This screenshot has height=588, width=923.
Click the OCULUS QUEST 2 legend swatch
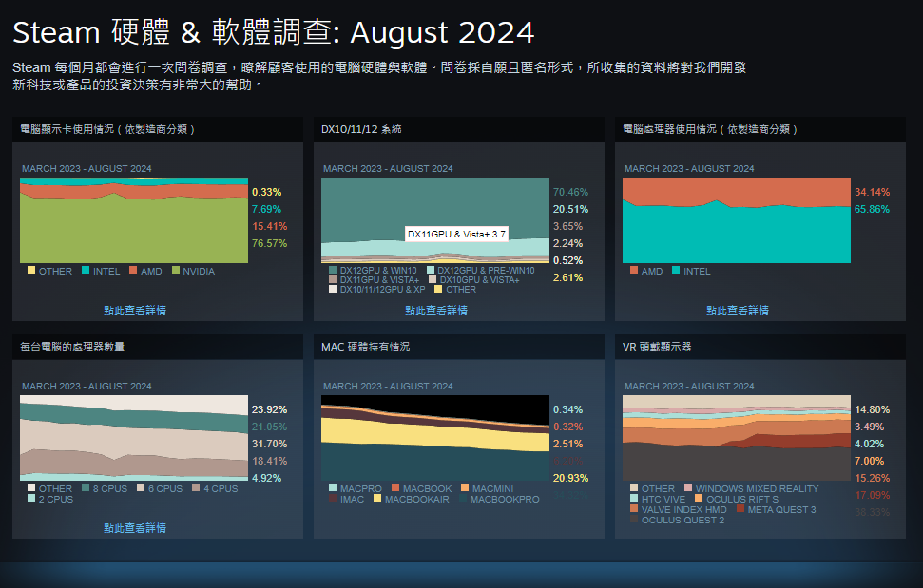click(x=634, y=520)
